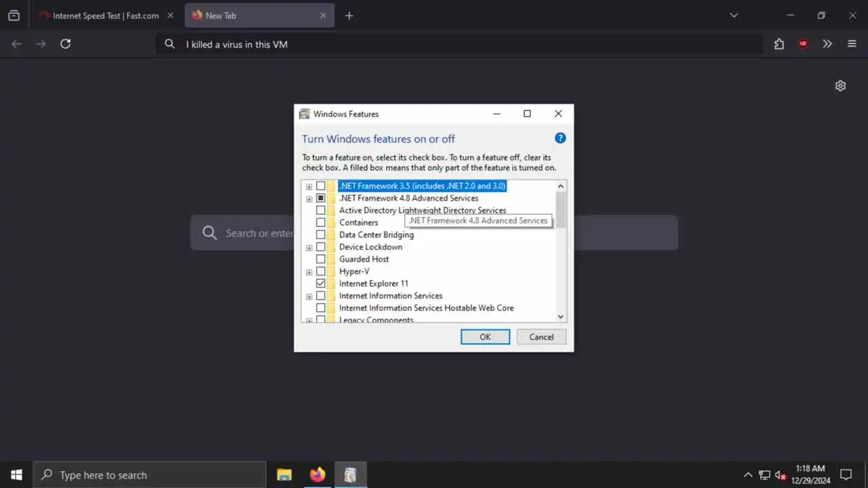Expand the Device Lockdown node
868x488 pixels.
click(x=309, y=247)
